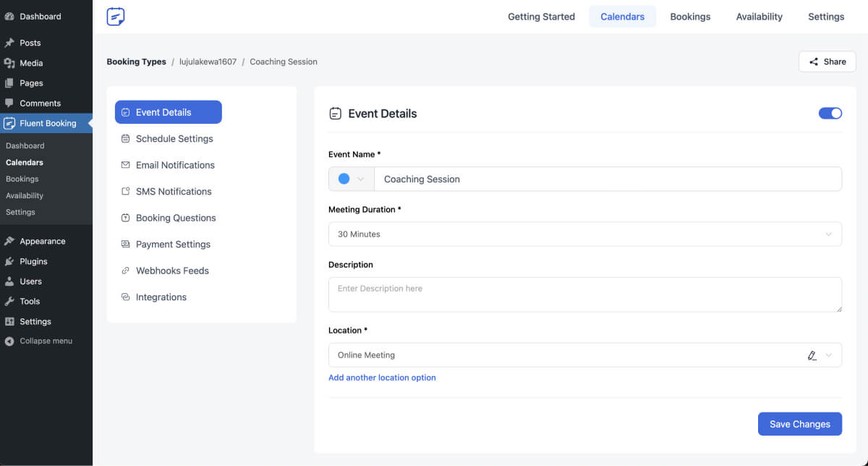This screenshot has height=466, width=868.
Task: Open the Settings top tab
Action: tap(826, 17)
